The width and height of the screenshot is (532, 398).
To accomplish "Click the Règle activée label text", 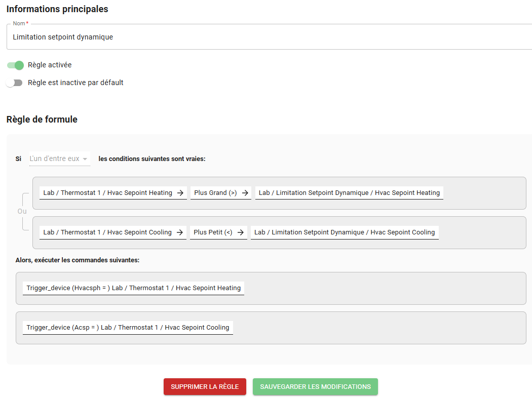I will (50, 65).
